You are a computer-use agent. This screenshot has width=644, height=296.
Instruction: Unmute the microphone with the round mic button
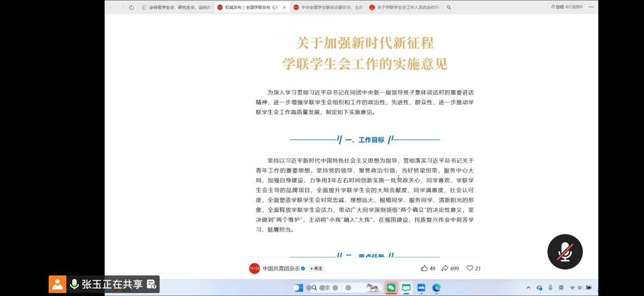tap(565, 252)
